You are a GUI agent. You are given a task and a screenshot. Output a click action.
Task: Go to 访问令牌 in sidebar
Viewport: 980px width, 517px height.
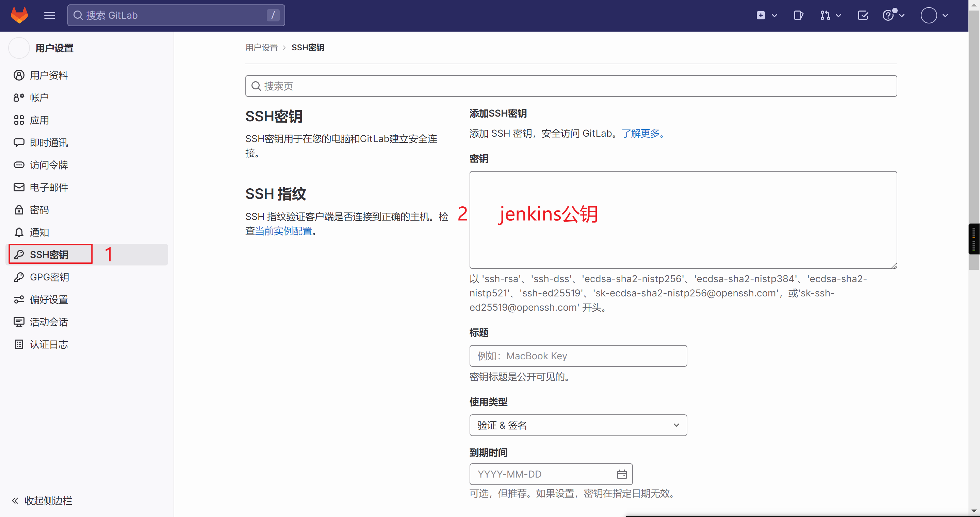[49, 165]
